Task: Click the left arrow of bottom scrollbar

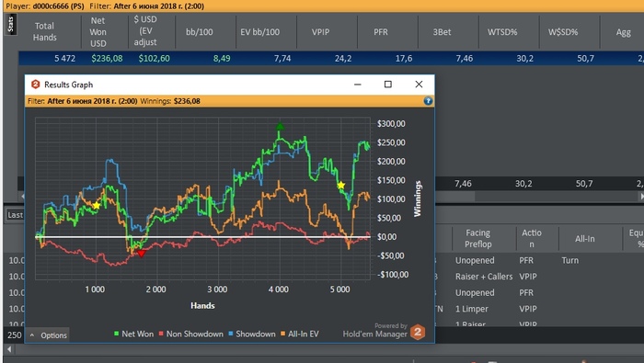Action: [9, 349]
